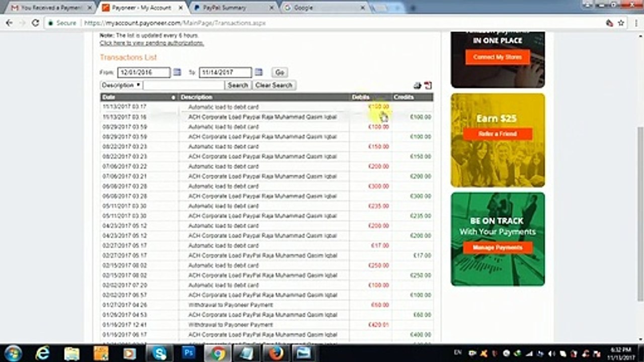Image resolution: width=644 pixels, height=362 pixels.
Task: Click the Credits column header
Action: click(412, 97)
